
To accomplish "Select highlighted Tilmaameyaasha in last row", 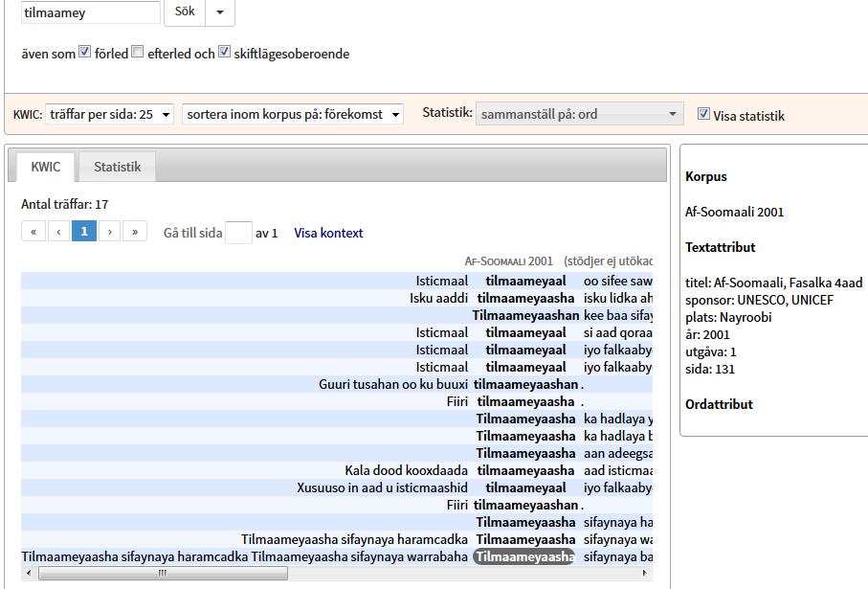I will click(x=524, y=556).
